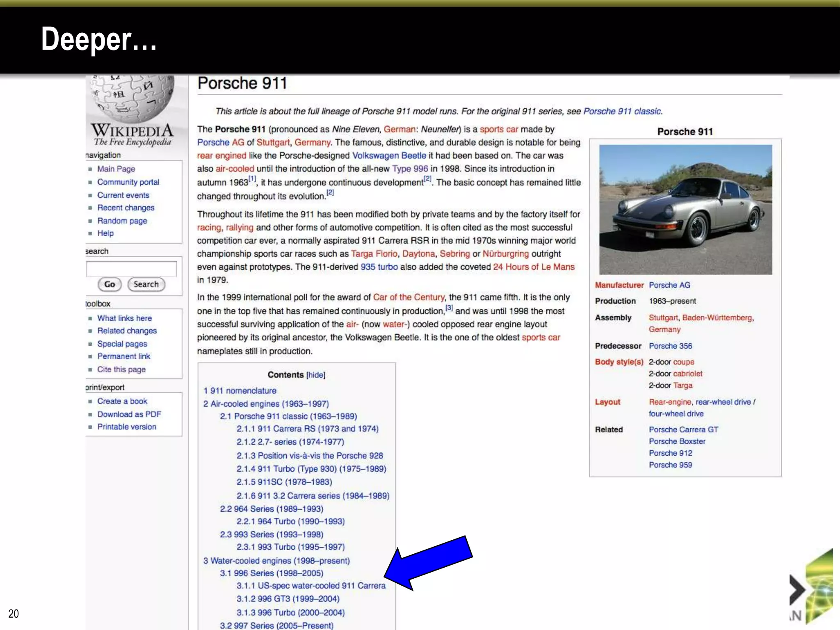Open Main Page navigation link
This screenshot has width=840, height=630.
pos(116,169)
